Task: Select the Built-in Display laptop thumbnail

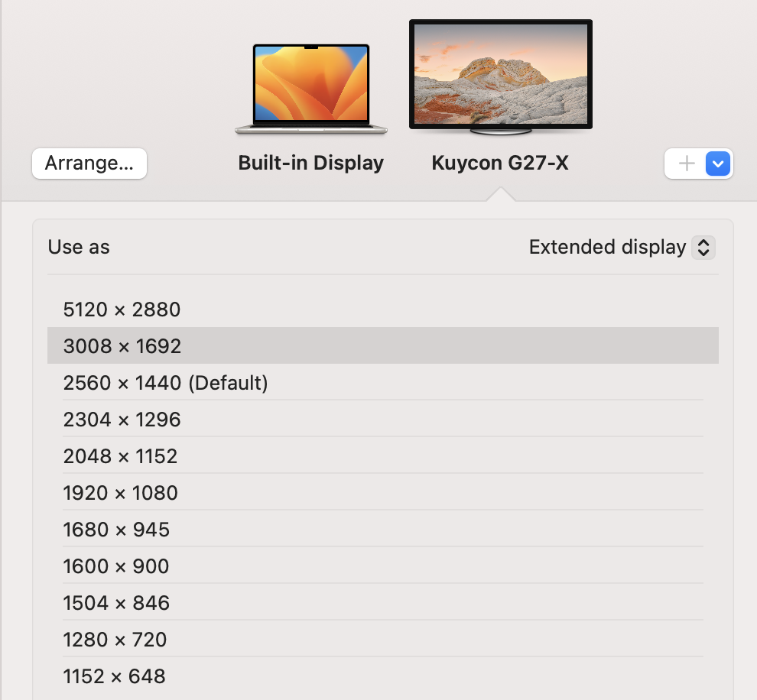Action: coord(311,89)
